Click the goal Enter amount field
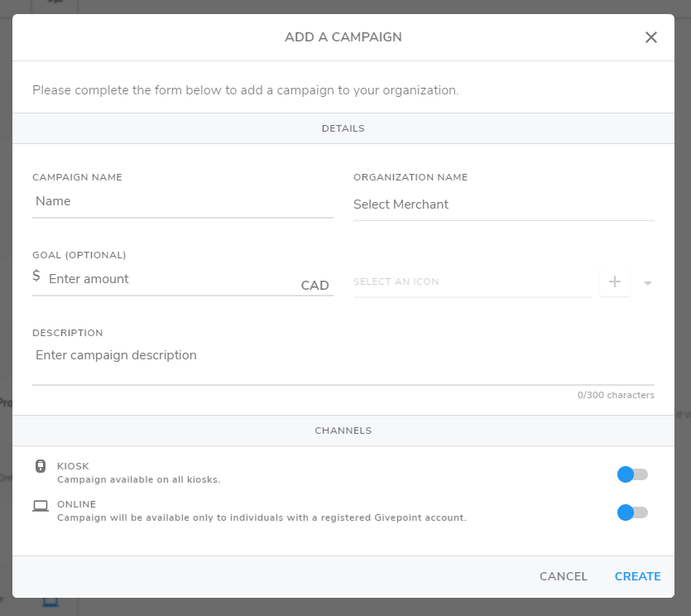Viewport: 691px width, 616px height. (172, 279)
